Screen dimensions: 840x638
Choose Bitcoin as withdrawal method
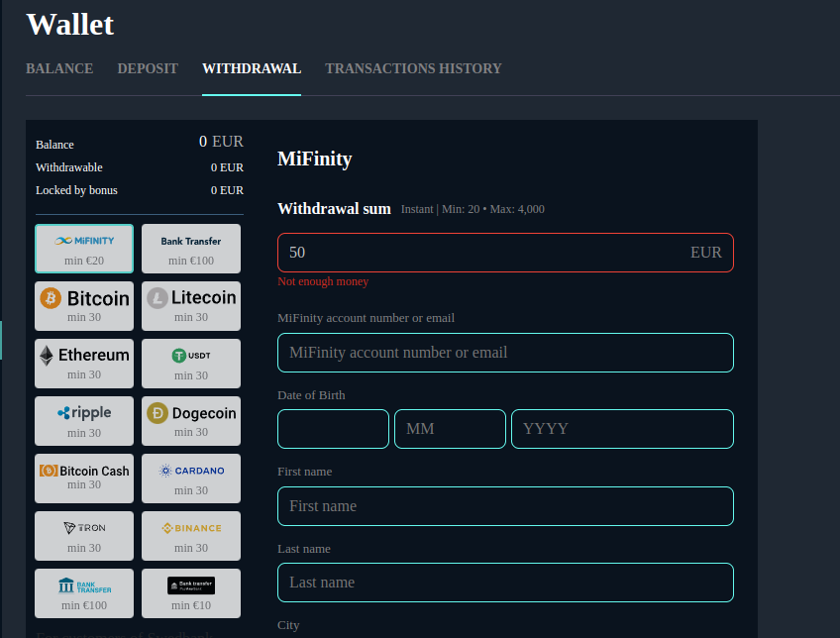pos(84,306)
